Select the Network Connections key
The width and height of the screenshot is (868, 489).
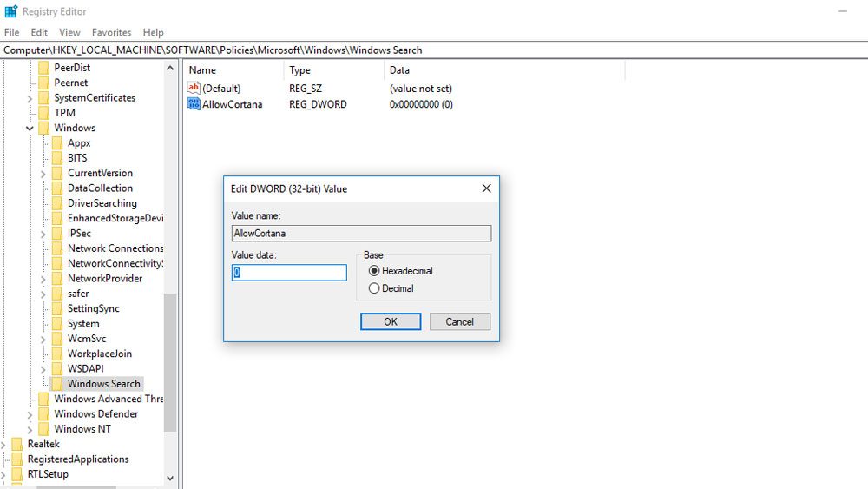[x=115, y=248]
